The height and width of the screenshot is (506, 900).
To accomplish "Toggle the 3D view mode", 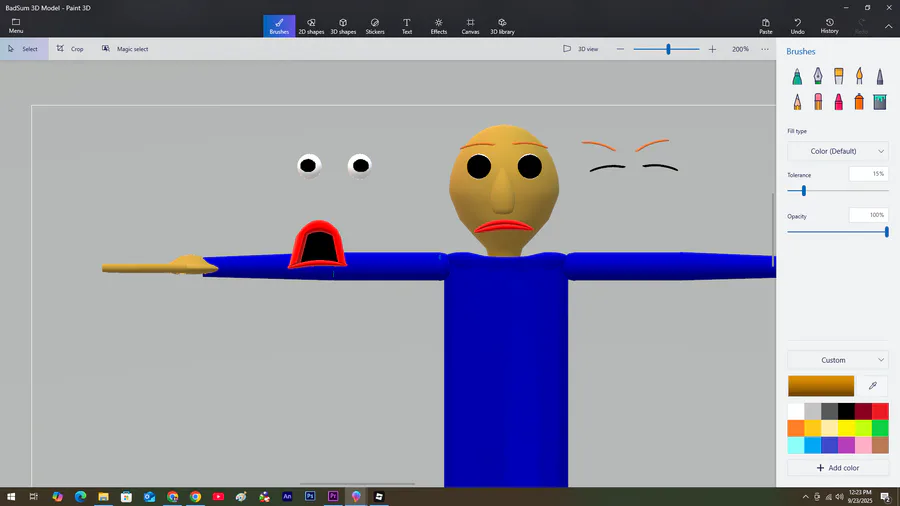I will (581, 49).
